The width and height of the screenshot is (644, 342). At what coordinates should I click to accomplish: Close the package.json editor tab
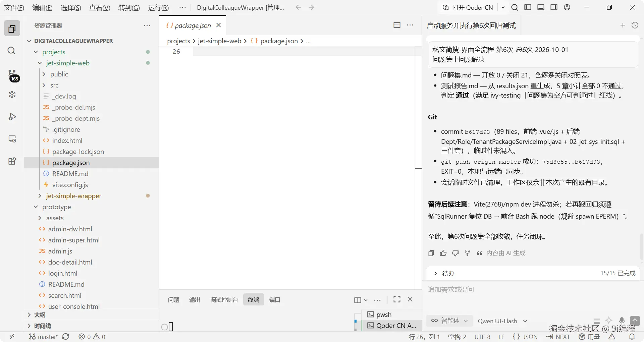[x=218, y=25]
